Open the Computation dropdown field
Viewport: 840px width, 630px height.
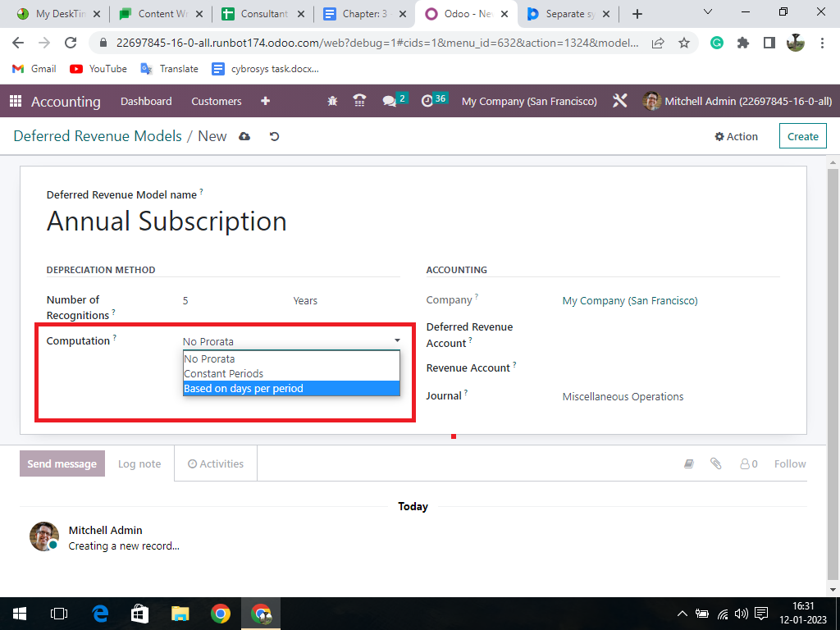point(291,341)
